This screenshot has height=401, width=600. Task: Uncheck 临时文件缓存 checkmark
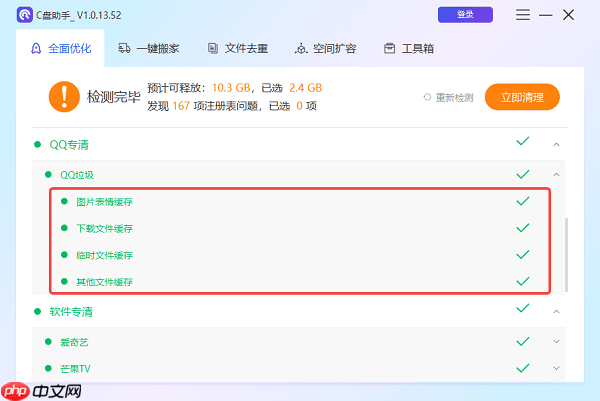point(523,255)
